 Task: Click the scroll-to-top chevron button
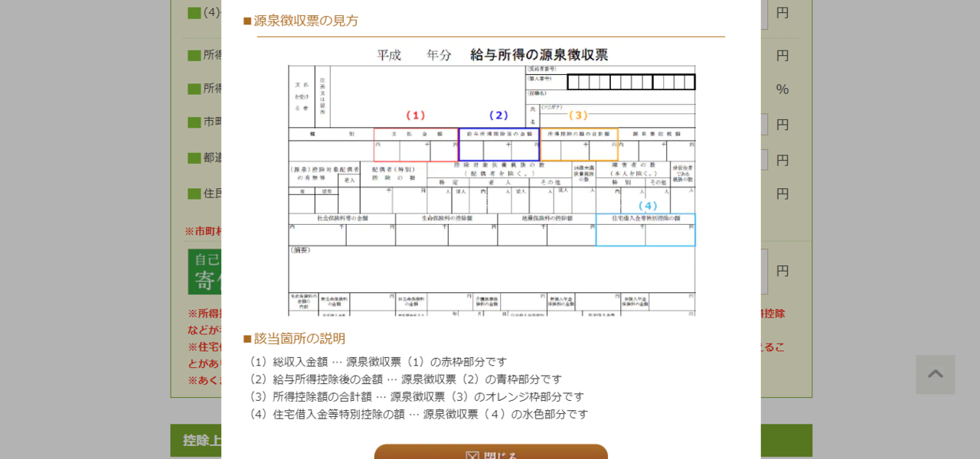pos(936,374)
